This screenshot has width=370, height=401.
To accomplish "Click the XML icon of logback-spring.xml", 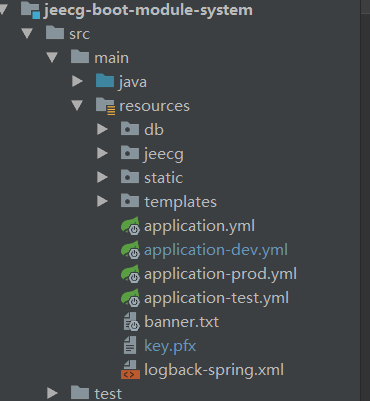I will (x=130, y=369).
